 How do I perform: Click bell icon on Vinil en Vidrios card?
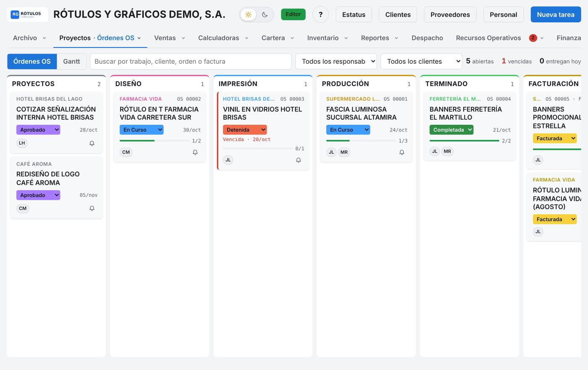299,160
